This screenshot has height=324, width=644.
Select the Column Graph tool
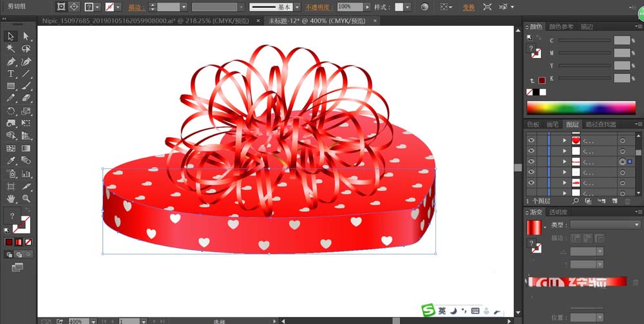click(26, 173)
